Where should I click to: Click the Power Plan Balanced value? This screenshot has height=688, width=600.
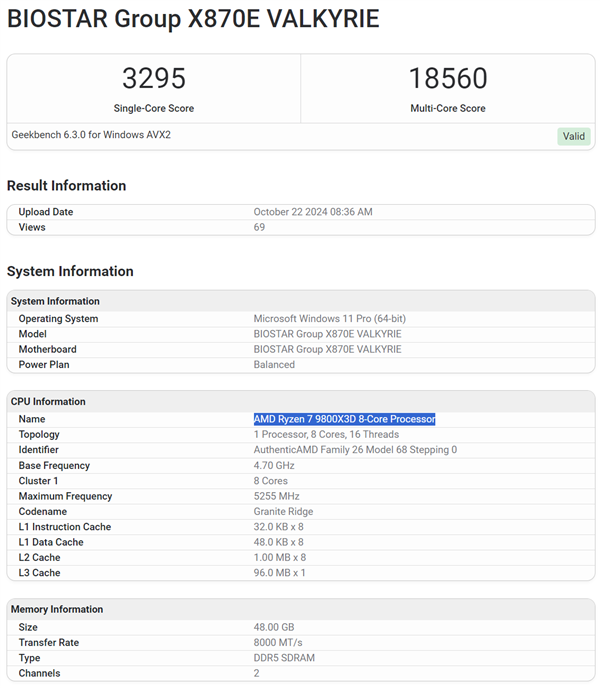(274, 365)
